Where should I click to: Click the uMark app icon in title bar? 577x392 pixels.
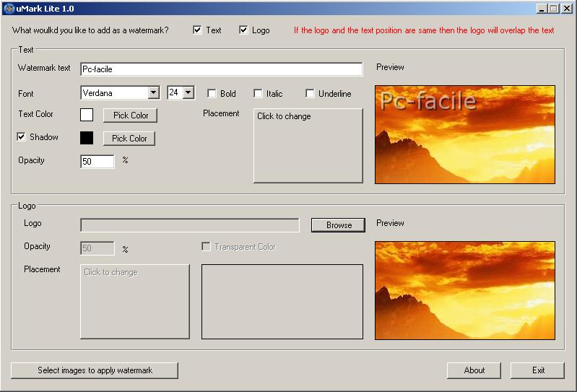point(9,9)
